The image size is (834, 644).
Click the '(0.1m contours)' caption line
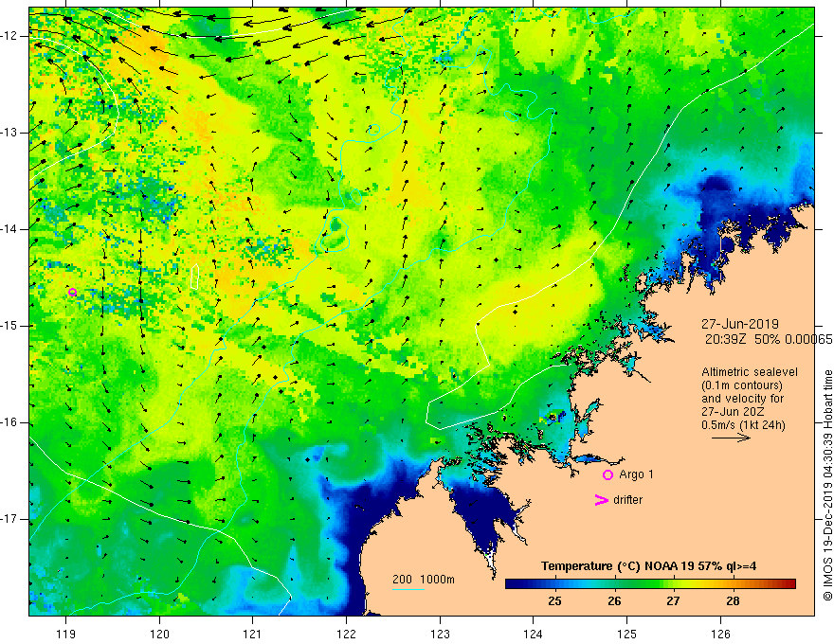click(741, 385)
